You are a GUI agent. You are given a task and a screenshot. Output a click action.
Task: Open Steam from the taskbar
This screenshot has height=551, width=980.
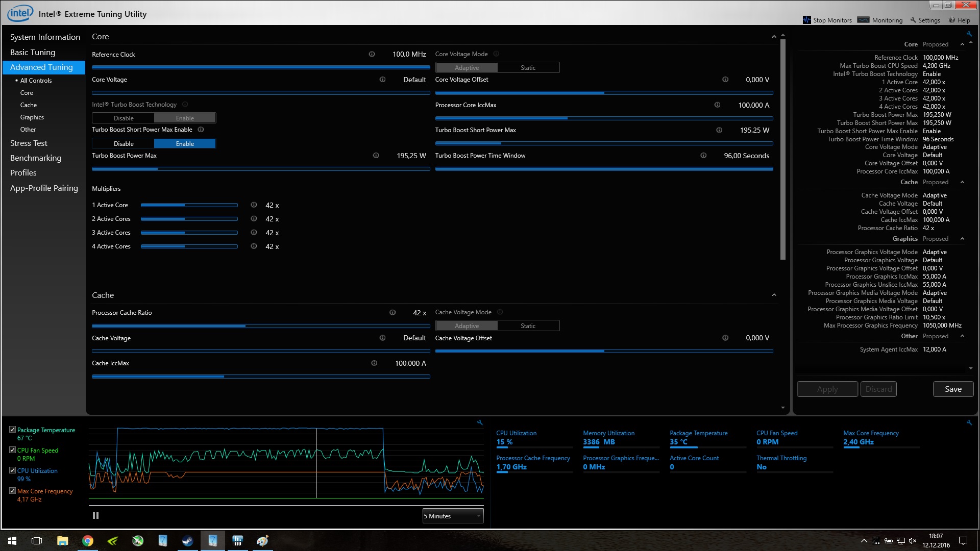(x=187, y=541)
